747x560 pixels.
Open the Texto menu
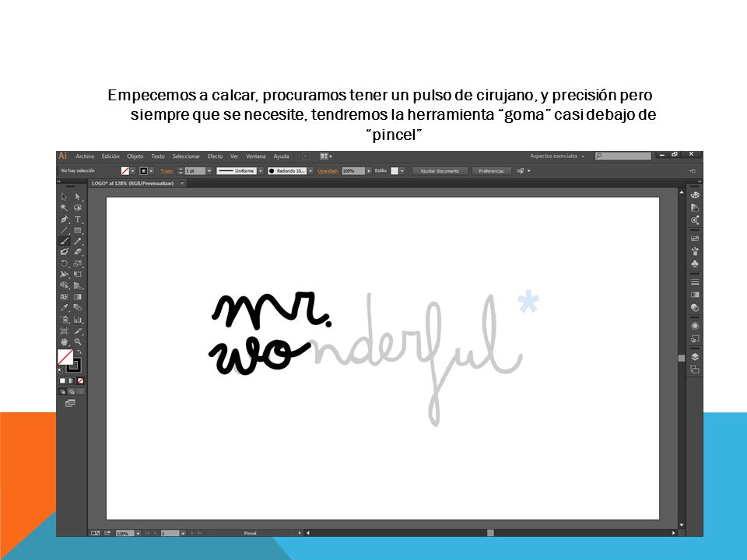[x=158, y=156]
